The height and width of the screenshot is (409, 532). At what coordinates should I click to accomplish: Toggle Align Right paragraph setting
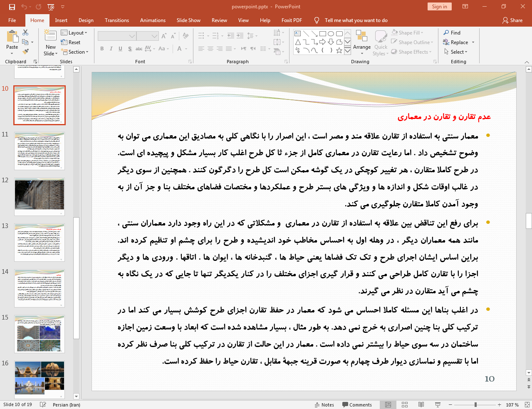coord(220,49)
